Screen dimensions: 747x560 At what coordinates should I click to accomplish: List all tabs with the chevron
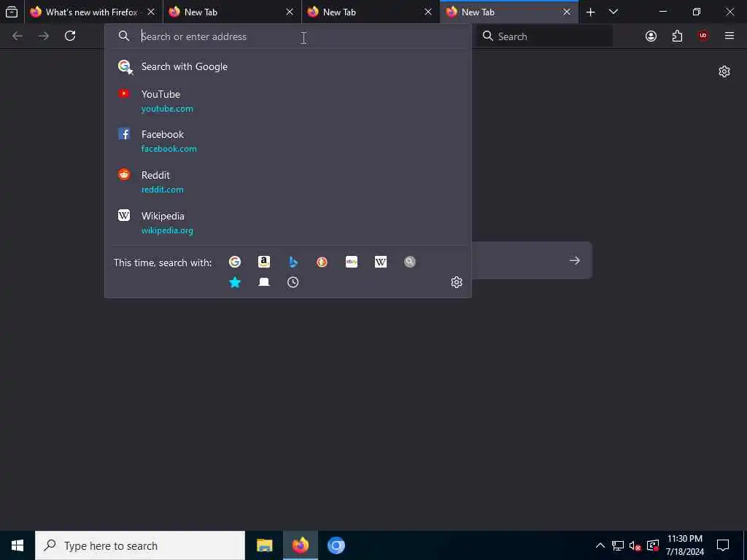tap(614, 12)
